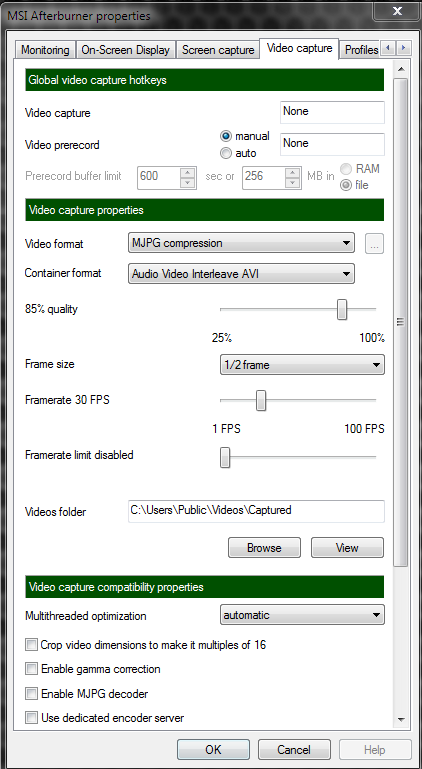
Task: Click the quality slider handle
Action: pyautogui.click(x=342, y=309)
